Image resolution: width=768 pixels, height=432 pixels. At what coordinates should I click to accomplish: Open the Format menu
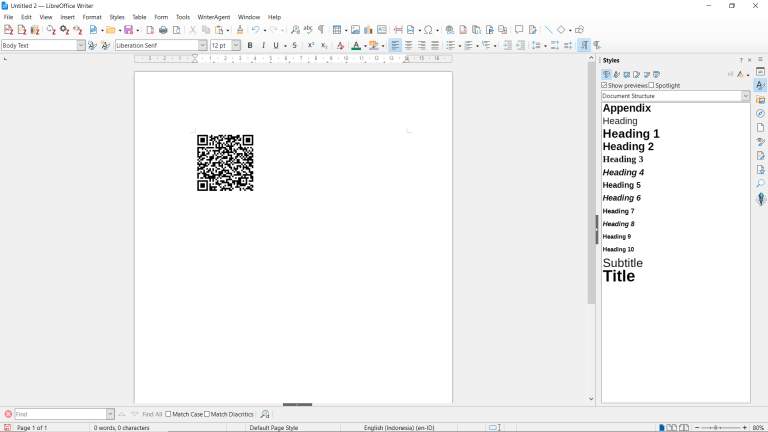click(92, 17)
